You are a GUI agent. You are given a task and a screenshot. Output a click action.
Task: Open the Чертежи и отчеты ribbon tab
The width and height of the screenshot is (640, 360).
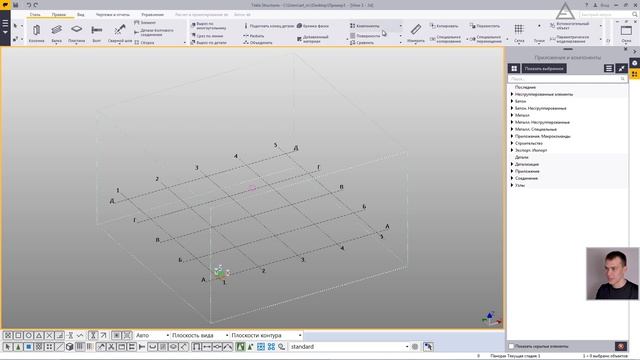tap(113, 14)
